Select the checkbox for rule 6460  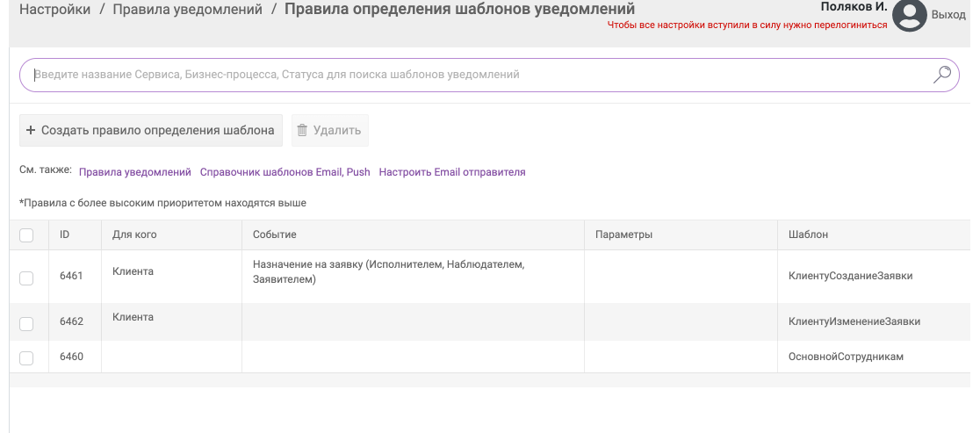(x=26, y=358)
